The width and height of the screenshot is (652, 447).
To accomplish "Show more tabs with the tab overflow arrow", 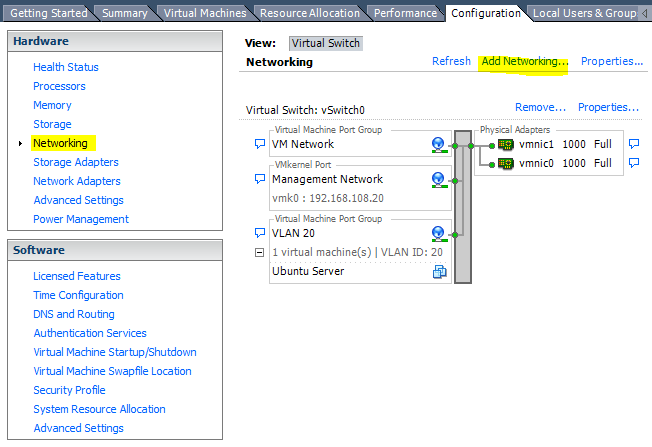I will coord(644,13).
